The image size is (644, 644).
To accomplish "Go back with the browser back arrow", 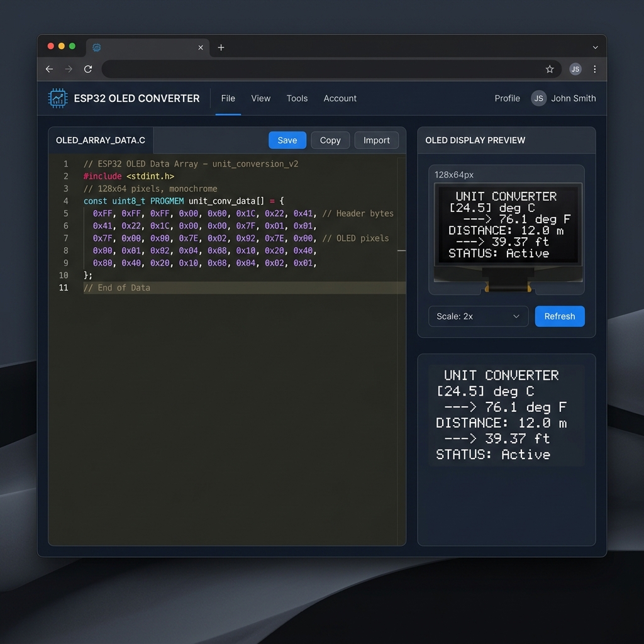I will (49, 69).
